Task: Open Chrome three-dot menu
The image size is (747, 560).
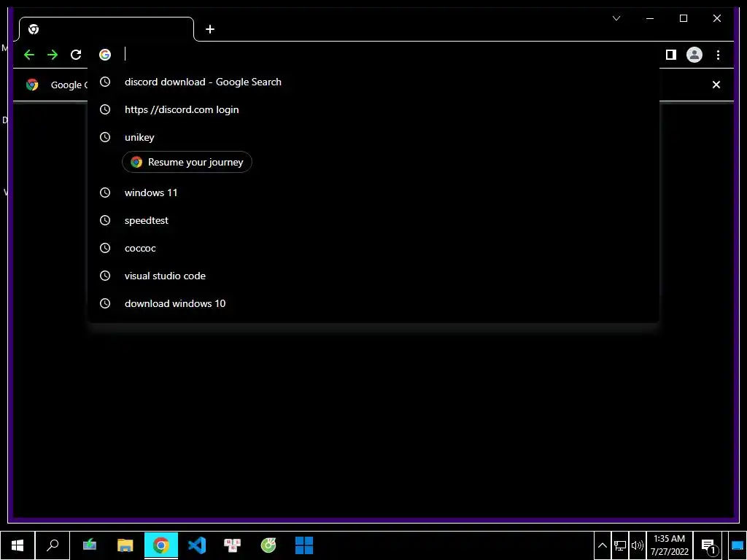Action: 718,55
